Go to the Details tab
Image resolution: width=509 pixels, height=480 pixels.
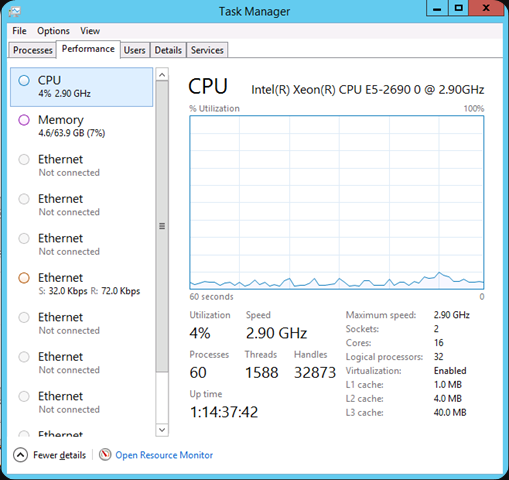[168, 50]
